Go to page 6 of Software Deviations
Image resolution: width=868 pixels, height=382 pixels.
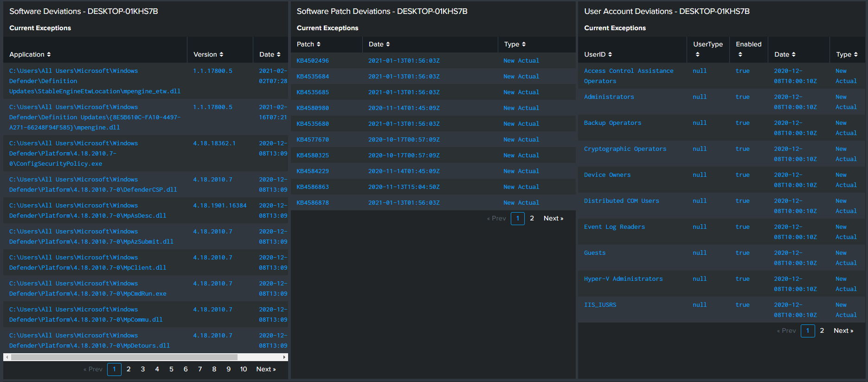186,369
